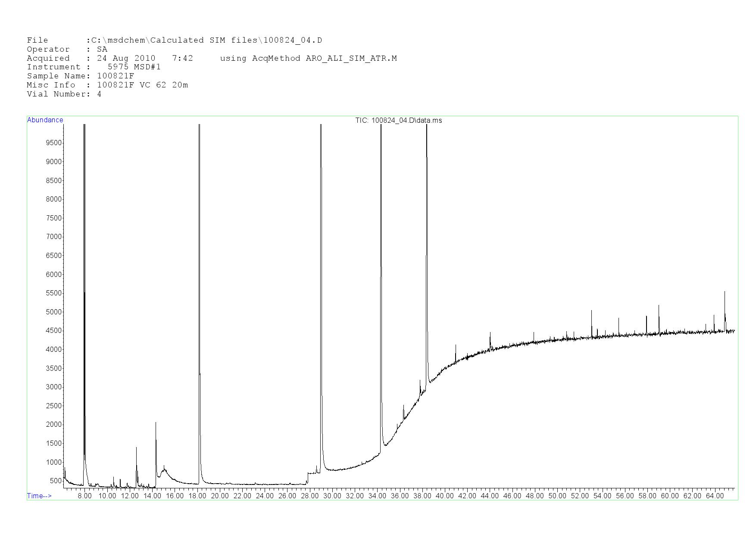Click the TIC: 100824_04.D\data.ms plot title
This screenshot has width=756, height=534.
coord(398,121)
